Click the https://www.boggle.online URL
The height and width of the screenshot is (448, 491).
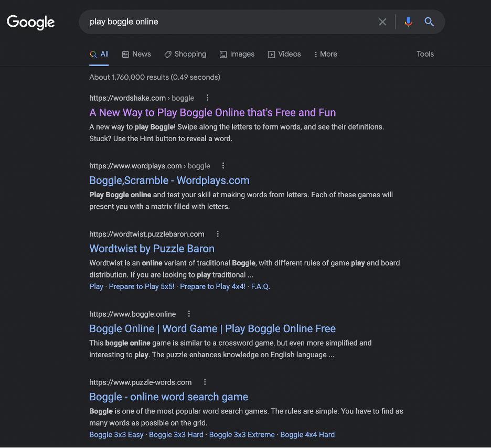tap(133, 314)
